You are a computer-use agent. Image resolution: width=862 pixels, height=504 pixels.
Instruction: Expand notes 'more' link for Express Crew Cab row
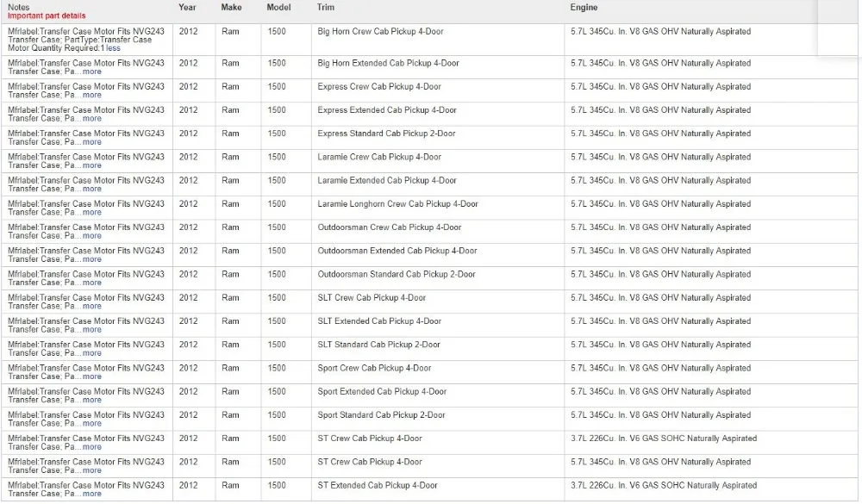pyautogui.click(x=92, y=95)
